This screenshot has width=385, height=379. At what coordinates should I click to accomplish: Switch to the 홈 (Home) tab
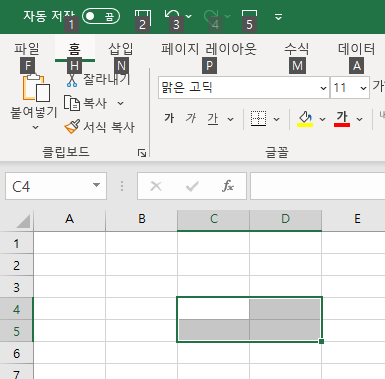pos(75,49)
